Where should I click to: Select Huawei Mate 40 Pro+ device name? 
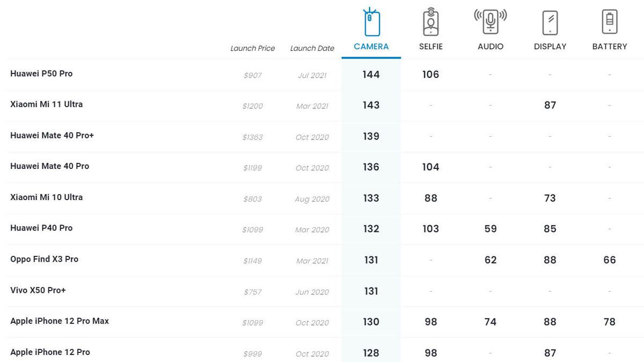[52, 135]
